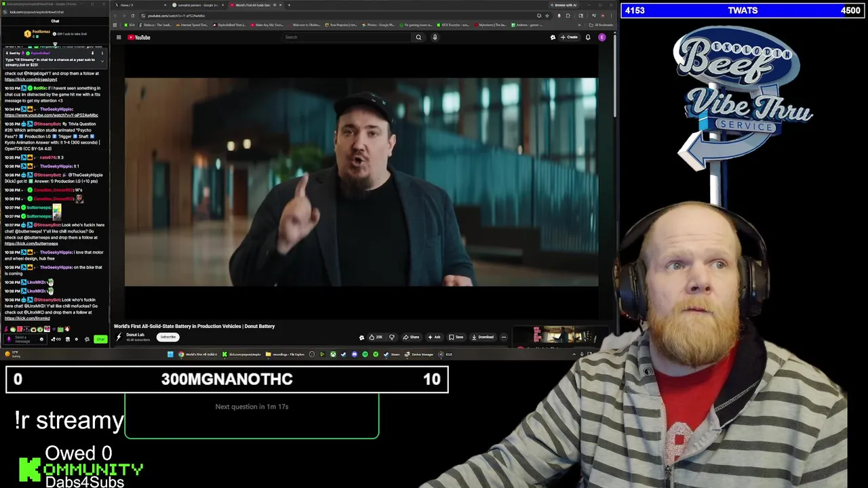Open the Chrome YouTube taskbar item

(x=198, y=354)
